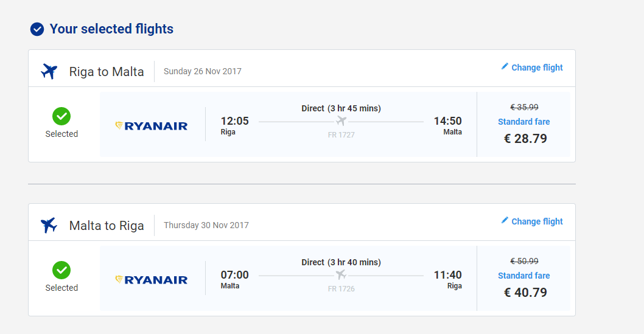Click the Your selected flights heading

pyautogui.click(x=111, y=29)
